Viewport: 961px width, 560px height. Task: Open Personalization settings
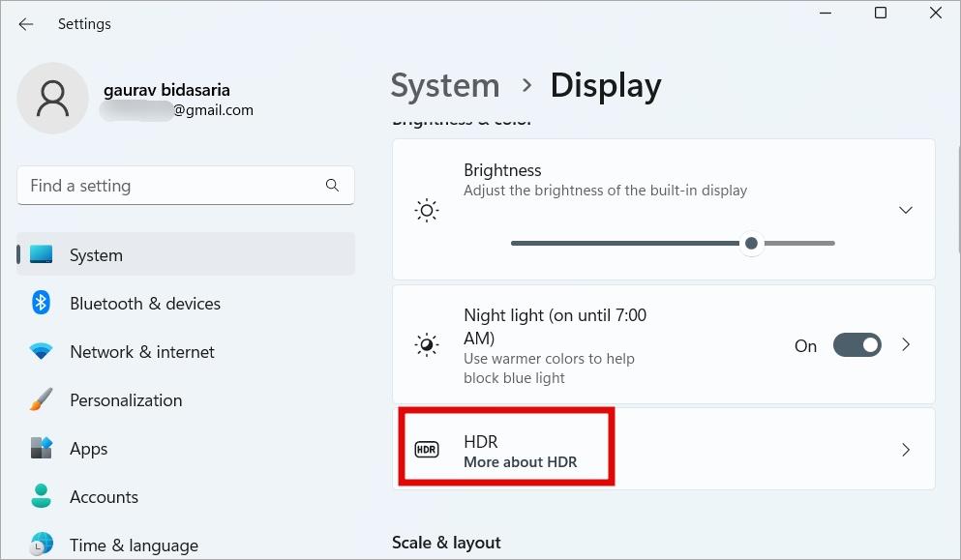[186, 399]
